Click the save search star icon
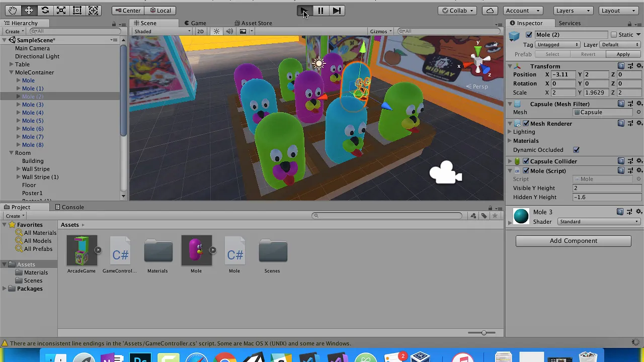Screen dimensions: 644x362 tap(495, 216)
